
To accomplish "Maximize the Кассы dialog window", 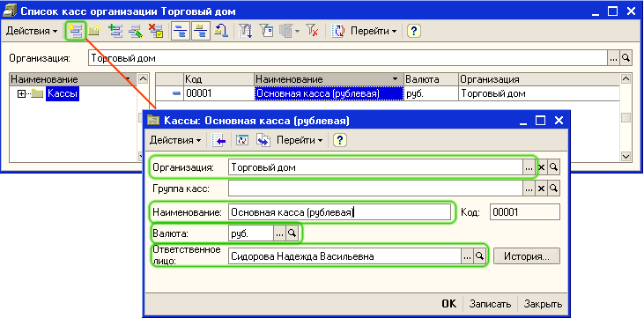I will (x=541, y=121).
